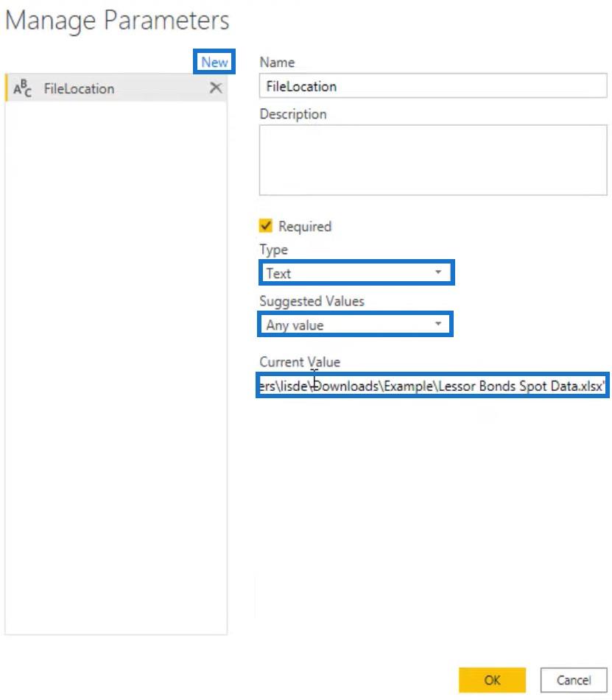This screenshot has width=612, height=700.
Task: Confirm with the OK button
Action: (492, 680)
